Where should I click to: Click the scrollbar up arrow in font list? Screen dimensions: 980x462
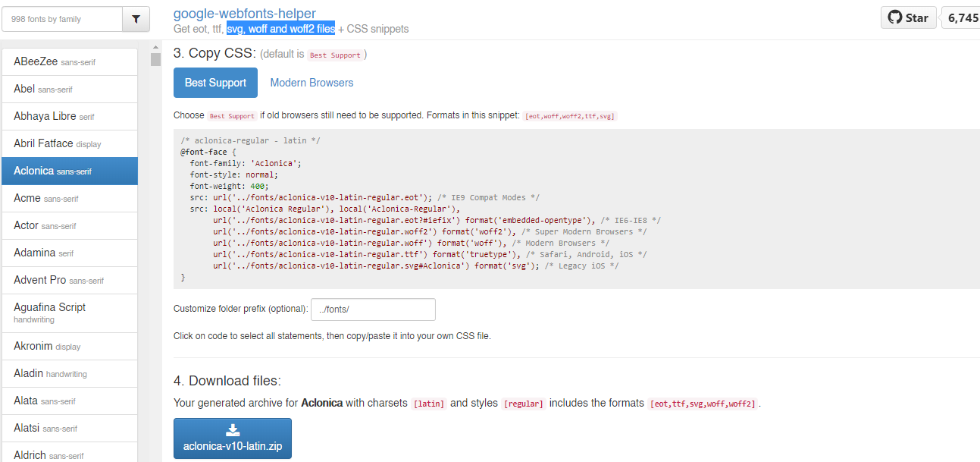[x=155, y=47]
